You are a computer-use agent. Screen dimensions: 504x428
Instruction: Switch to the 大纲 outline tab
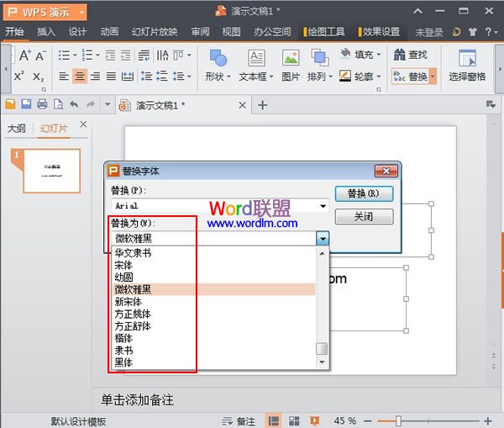coord(17,129)
